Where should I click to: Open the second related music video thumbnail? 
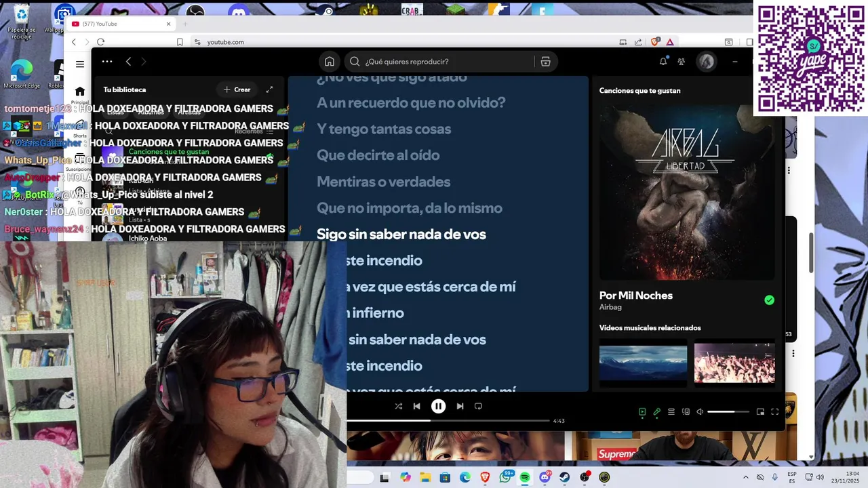point(734,363)
